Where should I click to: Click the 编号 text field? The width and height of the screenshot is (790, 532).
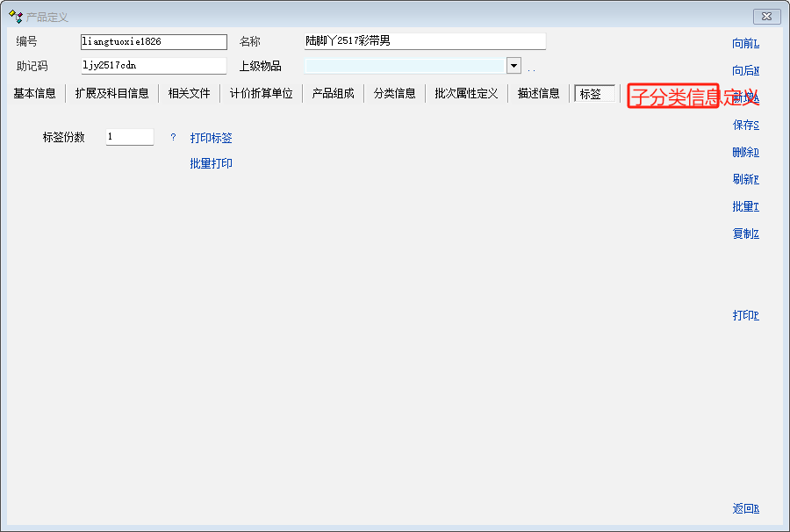point(154,42)
